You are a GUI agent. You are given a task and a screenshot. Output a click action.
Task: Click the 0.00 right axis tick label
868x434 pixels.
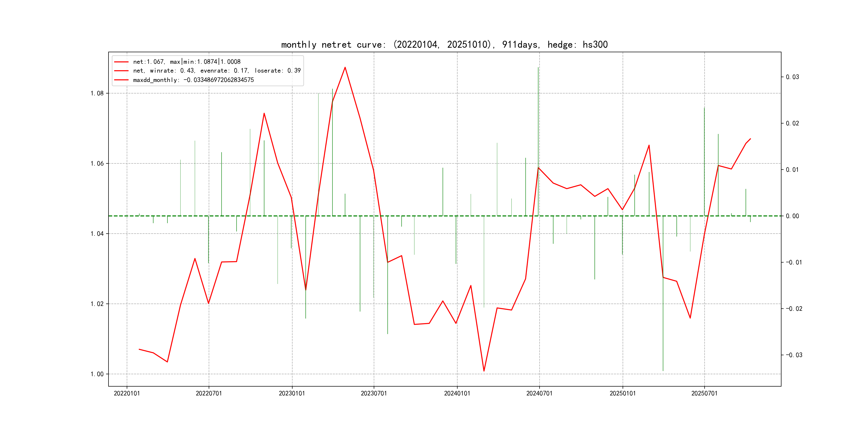(792, 216)
